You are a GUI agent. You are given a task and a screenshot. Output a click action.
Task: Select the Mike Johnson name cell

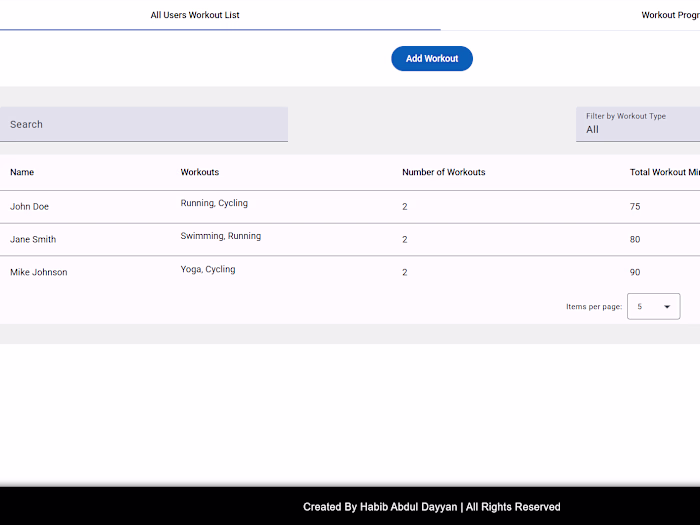point(39,272)
